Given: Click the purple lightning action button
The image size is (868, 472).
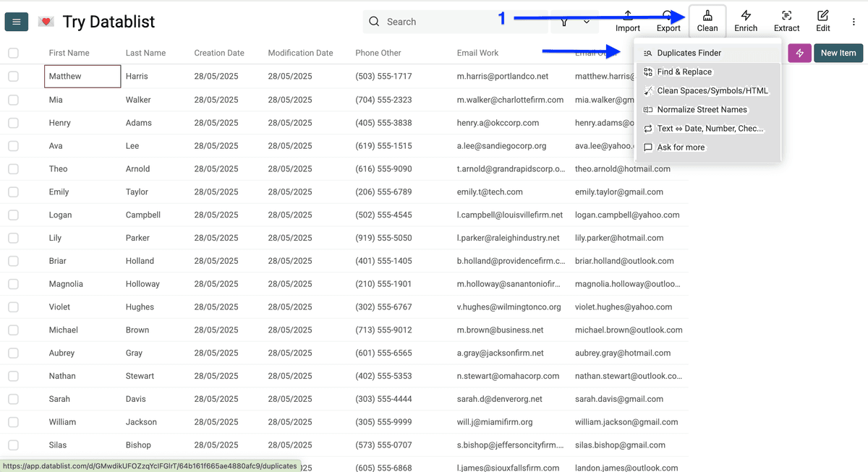Looking at the screenshot, I should click(799, 53).
